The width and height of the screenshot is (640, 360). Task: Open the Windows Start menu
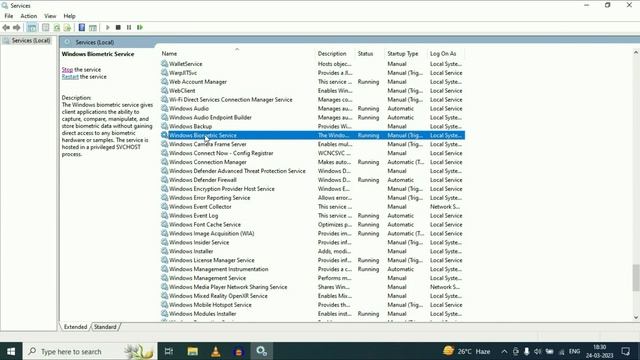pyautogui.click(x=11, y=351)
